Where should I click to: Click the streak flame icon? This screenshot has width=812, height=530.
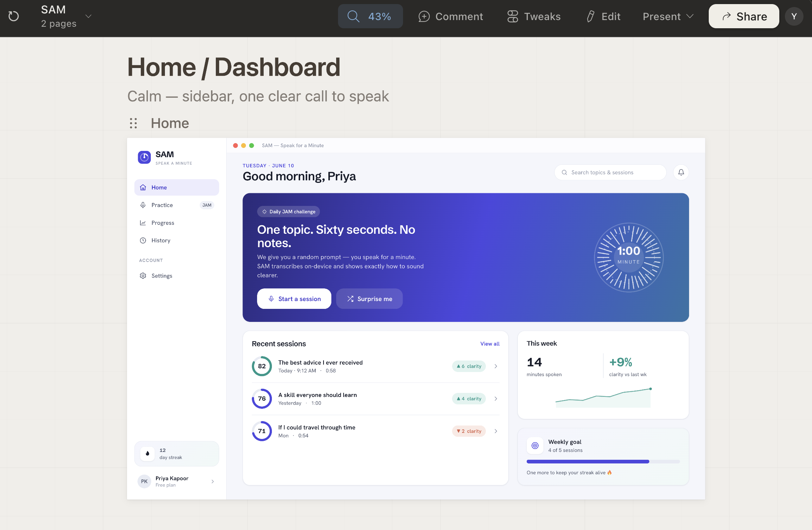point(147,453)
